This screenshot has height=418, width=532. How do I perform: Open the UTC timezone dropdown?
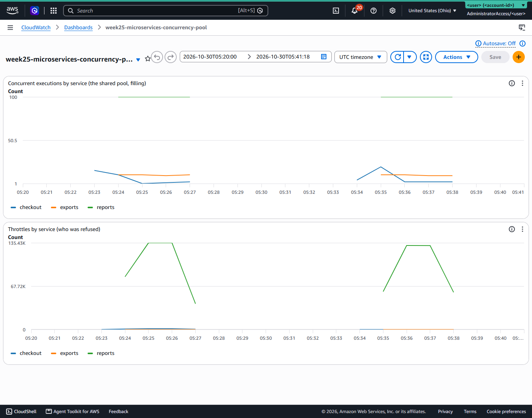(361, 57)
